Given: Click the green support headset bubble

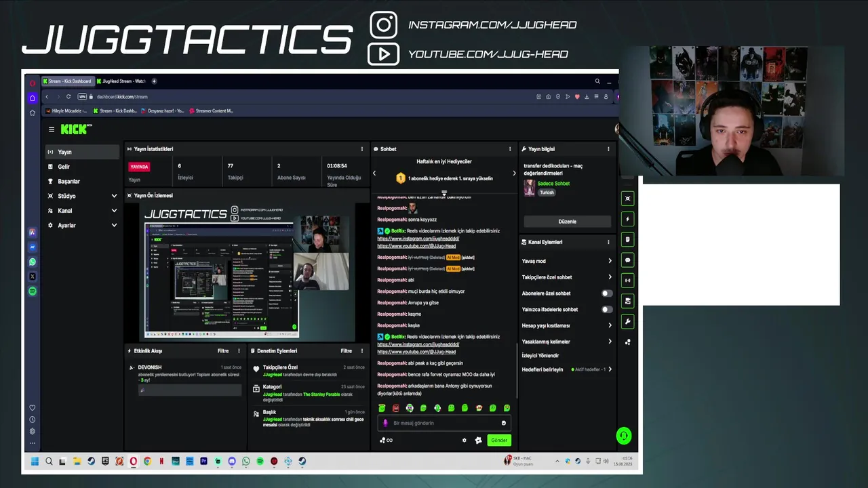Looking at the screenshot, I should click(x=624, y=436).
